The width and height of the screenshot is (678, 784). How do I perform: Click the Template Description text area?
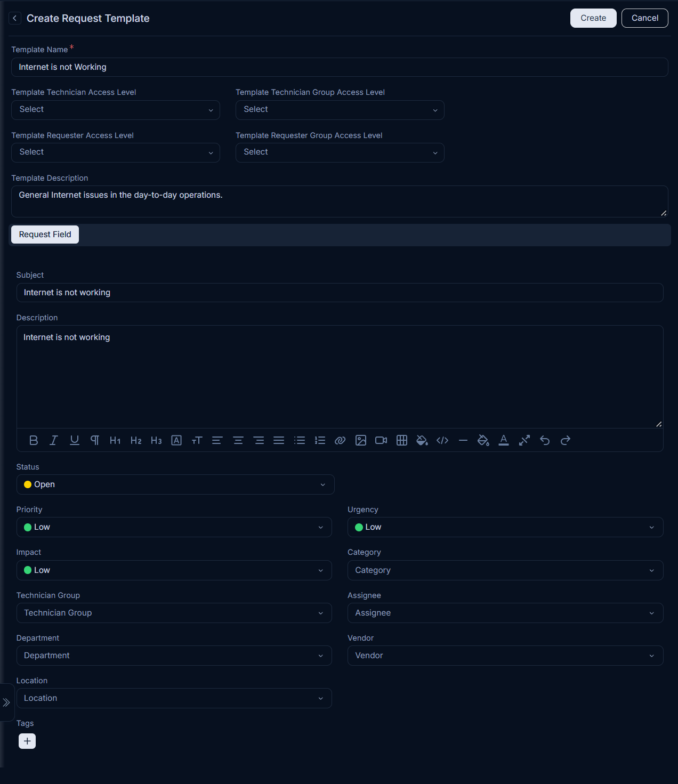click(340, 201)
